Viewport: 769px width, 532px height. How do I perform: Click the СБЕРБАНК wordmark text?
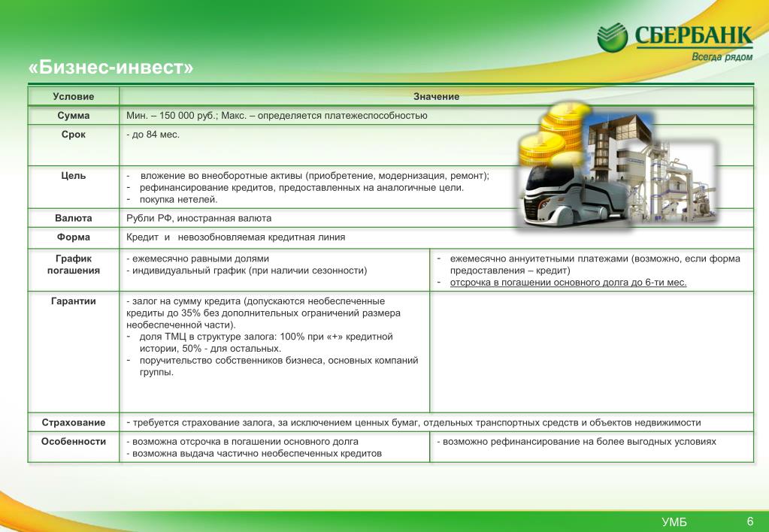click(x=694, y=35)
